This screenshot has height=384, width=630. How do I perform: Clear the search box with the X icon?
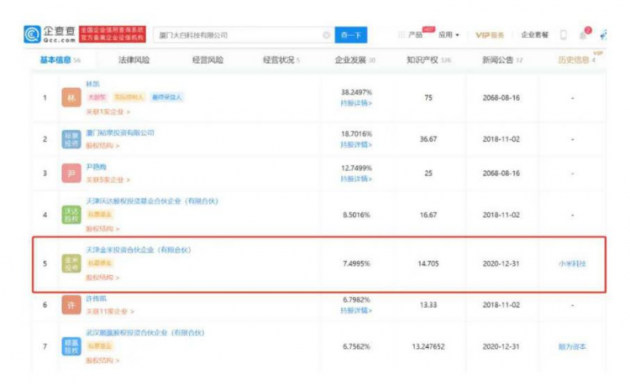pos(326,35)
